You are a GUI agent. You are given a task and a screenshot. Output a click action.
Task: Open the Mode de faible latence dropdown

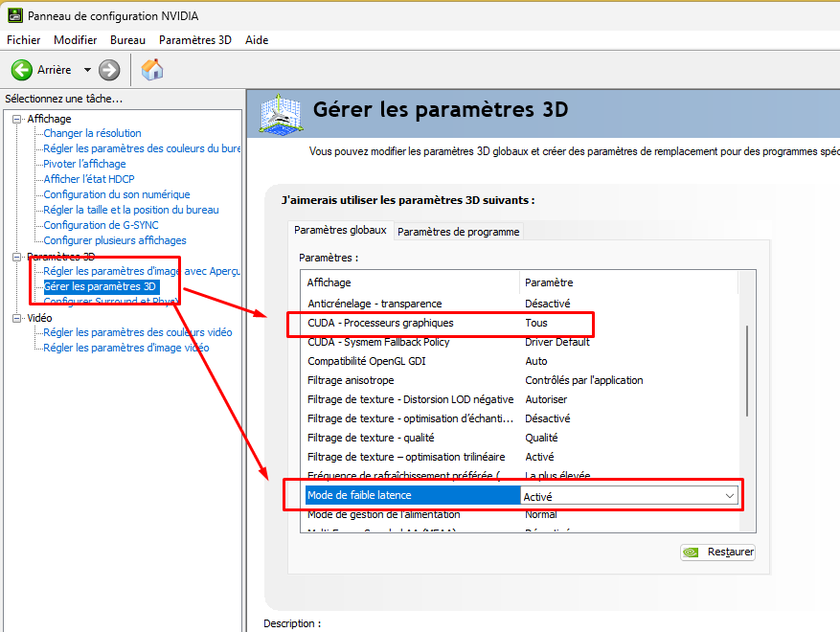point(729,496)
